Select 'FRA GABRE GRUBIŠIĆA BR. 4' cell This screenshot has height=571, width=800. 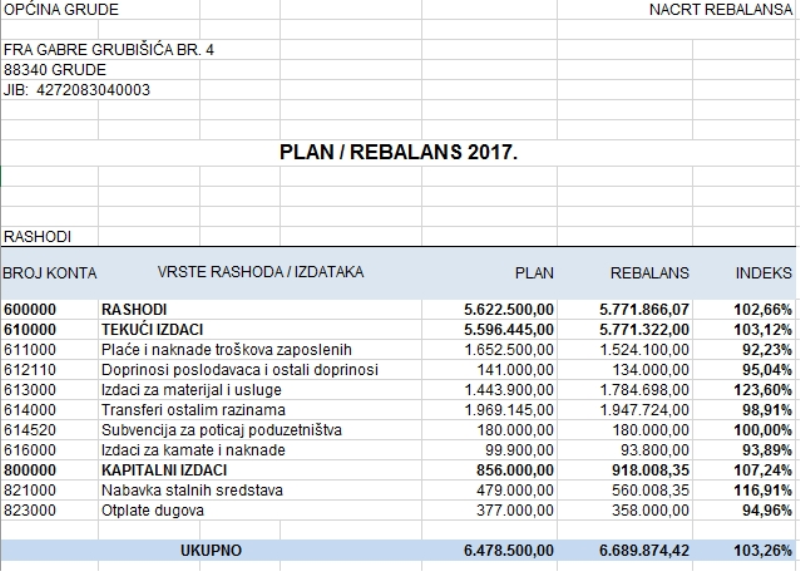[109, 50]
